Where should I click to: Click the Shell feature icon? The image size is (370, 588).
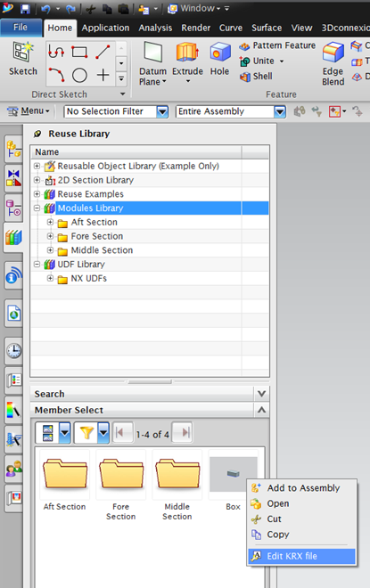pyautogui.click(x=245, y=77)
